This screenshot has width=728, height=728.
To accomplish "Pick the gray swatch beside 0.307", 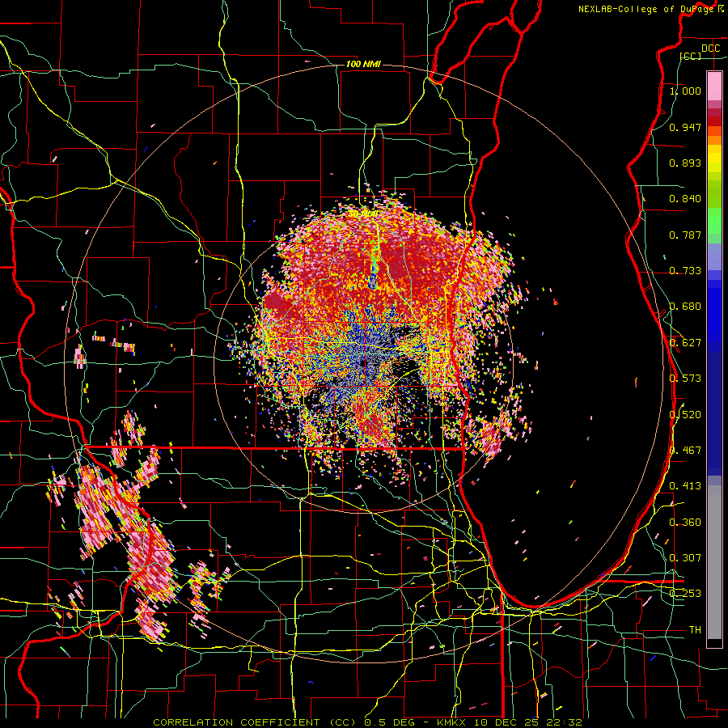I will [x=714, y=562].
